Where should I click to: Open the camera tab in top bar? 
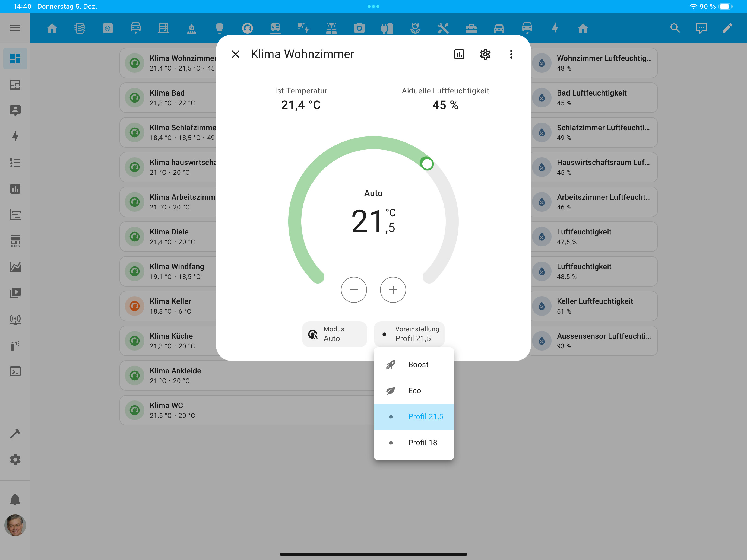(359, 28)
